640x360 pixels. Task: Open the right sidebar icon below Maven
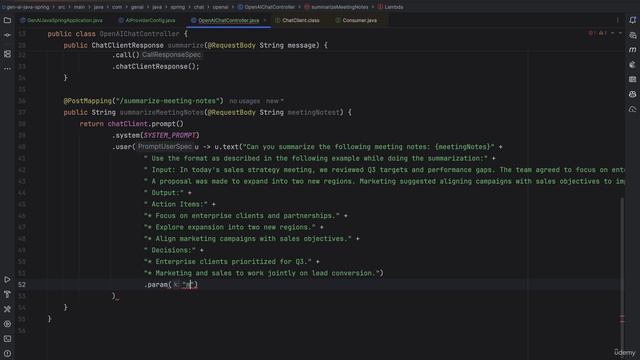click(633, 64)
